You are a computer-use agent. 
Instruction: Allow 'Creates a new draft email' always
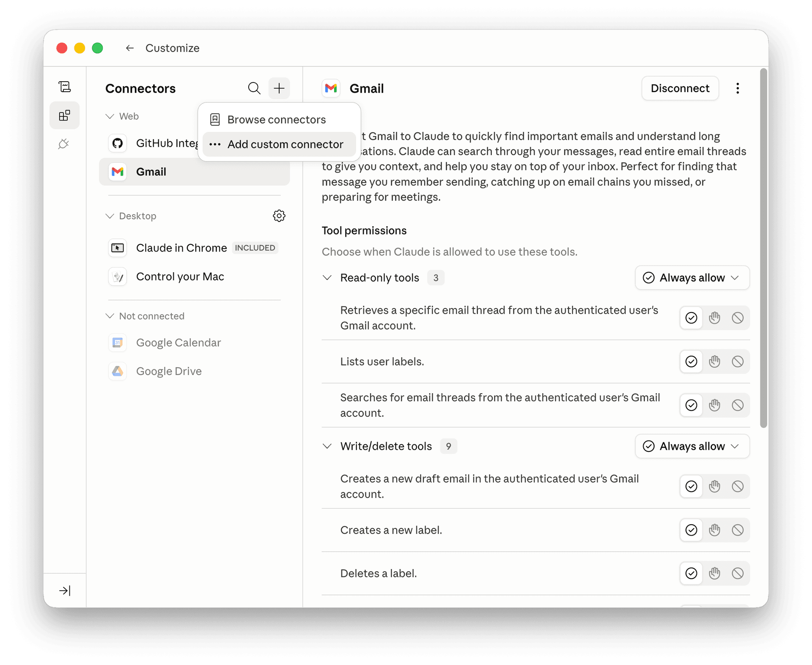(691, 486)
